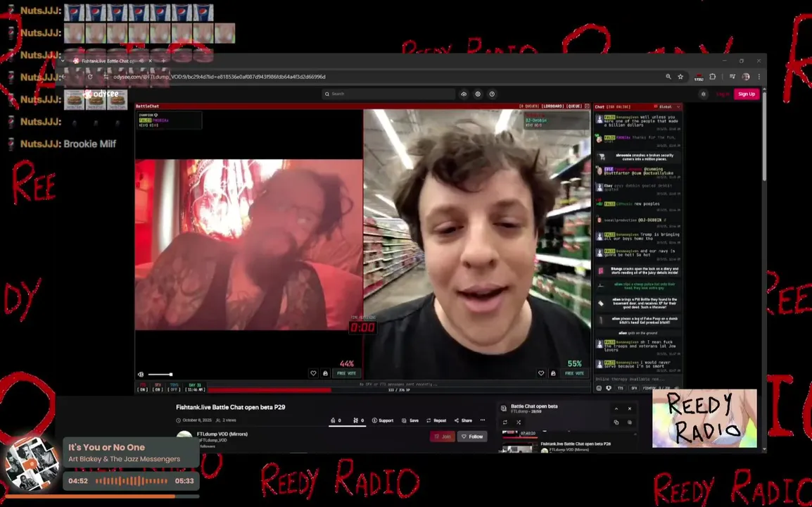Click the Save button

click(410, 420)
